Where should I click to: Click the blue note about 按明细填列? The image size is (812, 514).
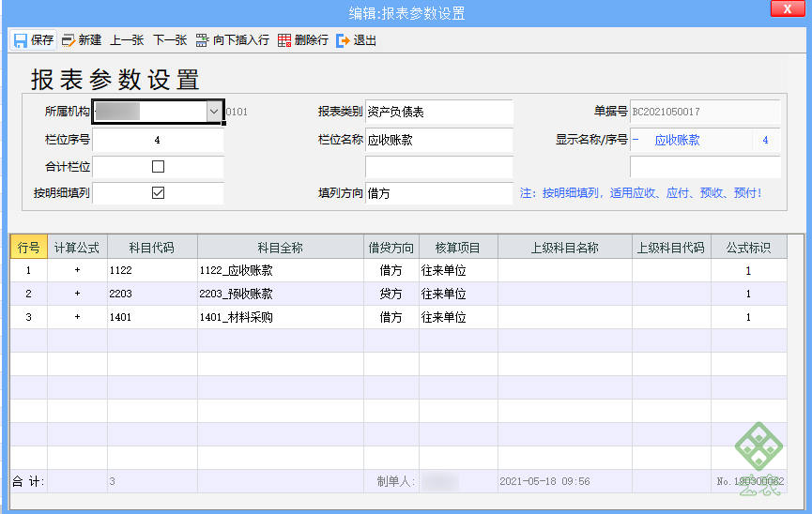tap(640, 193)
